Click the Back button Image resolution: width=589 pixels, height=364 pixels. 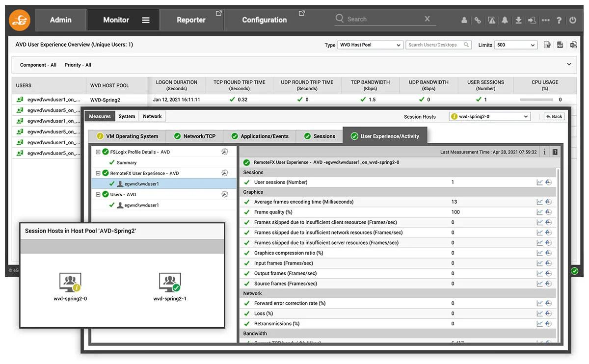tap(554, 117)
